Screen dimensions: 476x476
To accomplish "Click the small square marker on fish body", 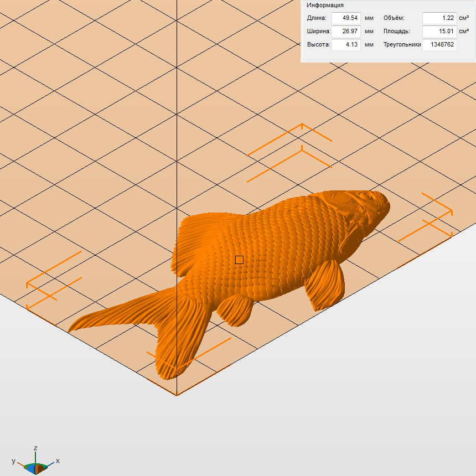I will coord(239,260).
